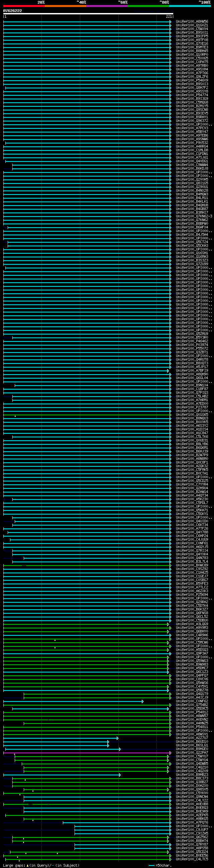Viewport: 214px width, 868px height.
Task: Click query end position 221
Action: pyautogui.click(x=169, y=16)
